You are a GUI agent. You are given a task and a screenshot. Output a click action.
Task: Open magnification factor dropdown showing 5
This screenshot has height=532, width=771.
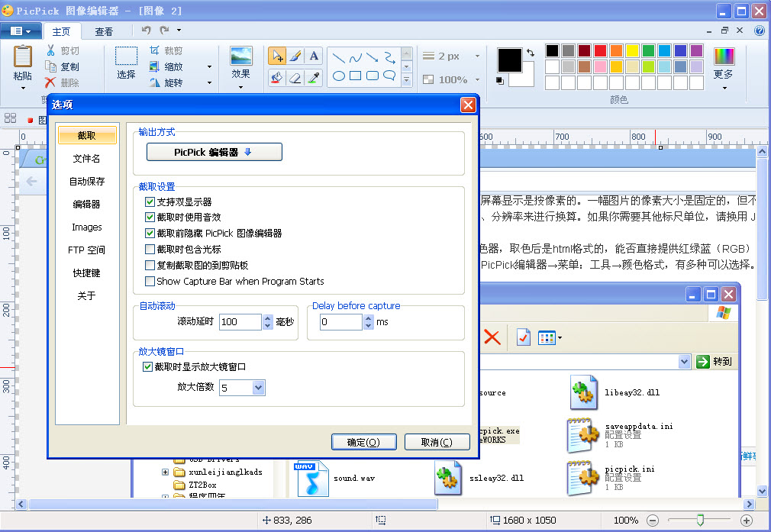pyautogui.click(x=259, y=388)
